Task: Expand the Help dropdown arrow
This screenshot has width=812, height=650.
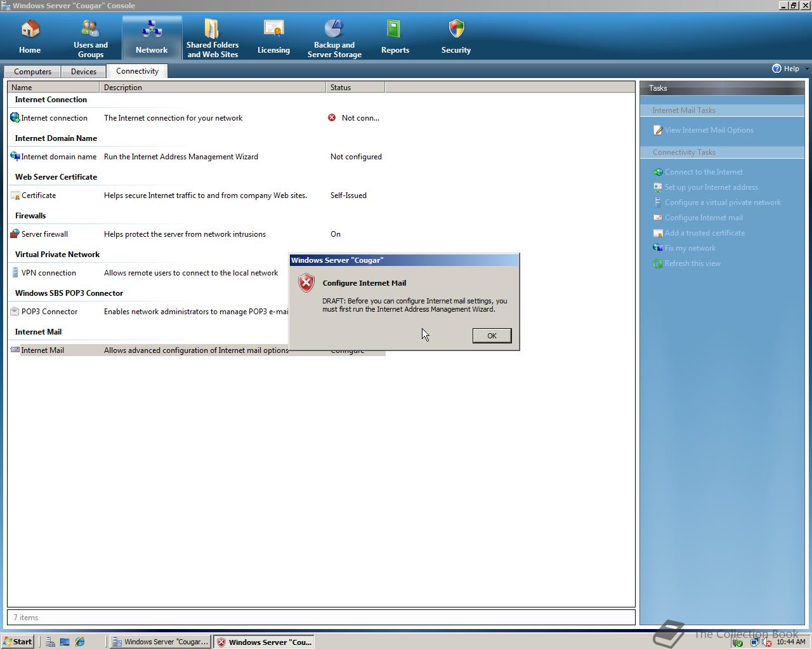Action: [x=807, y=69]
